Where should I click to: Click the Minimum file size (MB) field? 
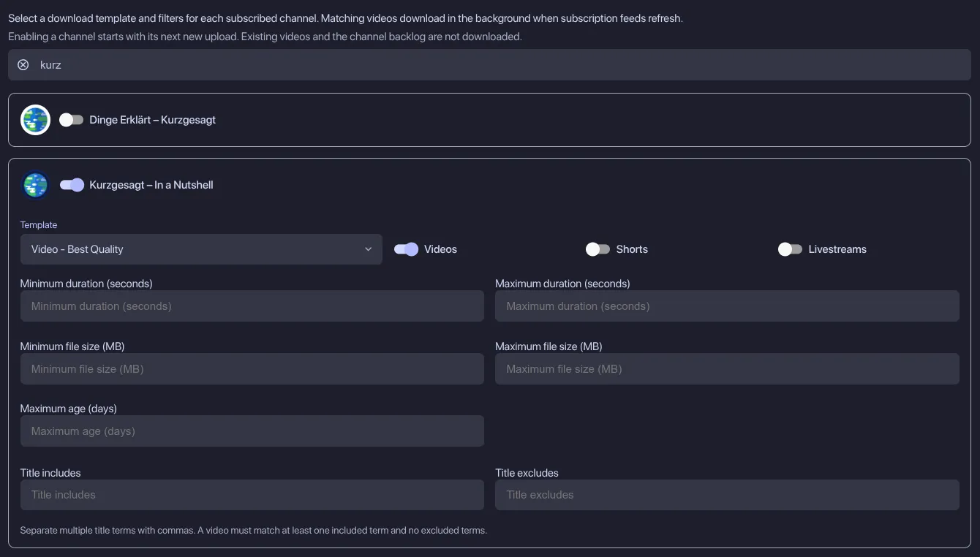pos(252,369)
